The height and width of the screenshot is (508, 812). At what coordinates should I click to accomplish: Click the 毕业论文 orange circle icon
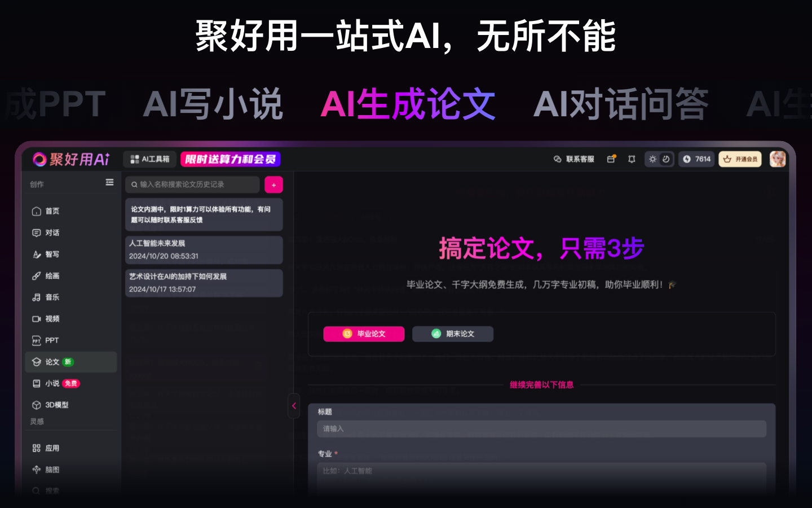coord(347,334)
